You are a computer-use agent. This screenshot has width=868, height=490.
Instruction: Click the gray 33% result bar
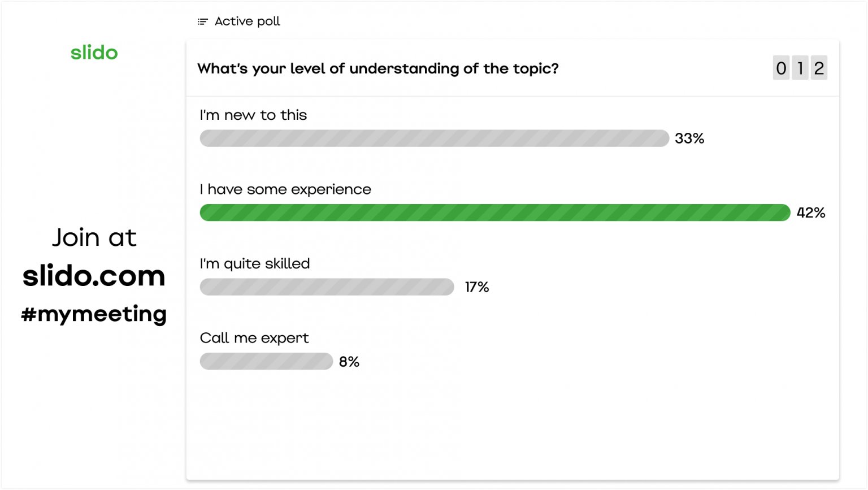[x=434, y=138]
